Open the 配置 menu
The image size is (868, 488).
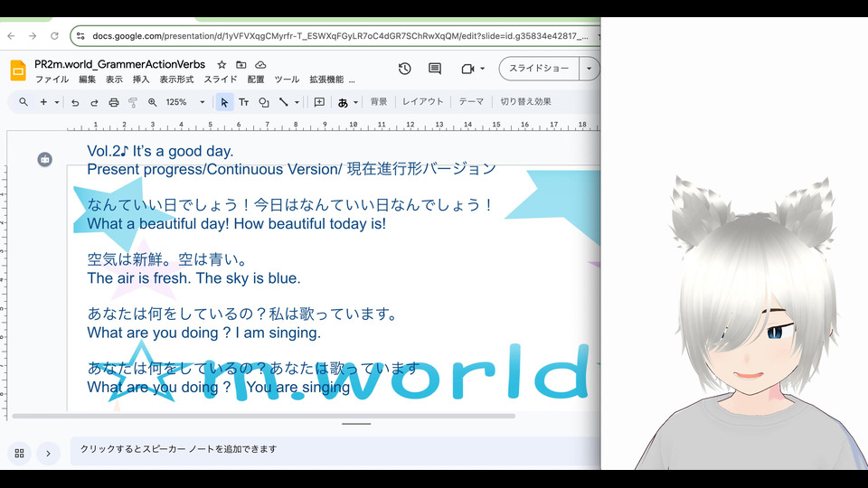point(256,80)
